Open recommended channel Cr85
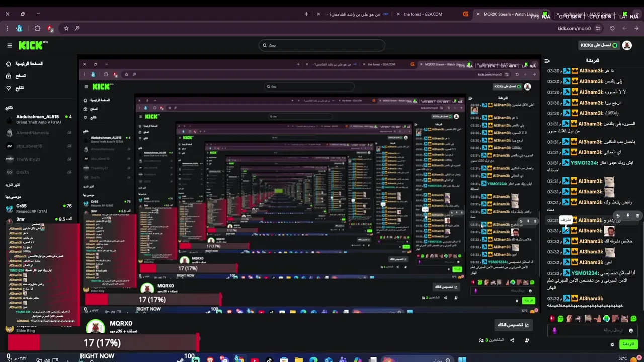The width and height of the screenshot is (644, 362). (38, 208)
